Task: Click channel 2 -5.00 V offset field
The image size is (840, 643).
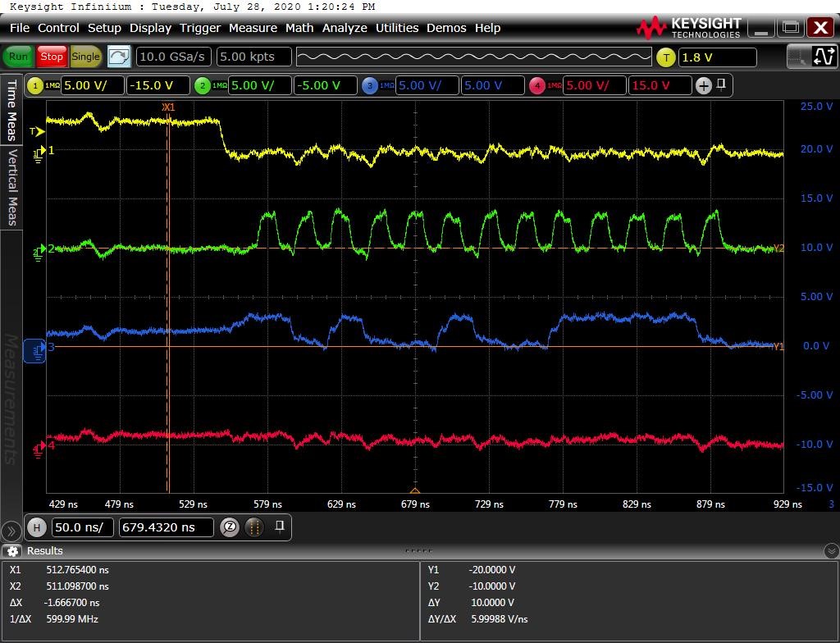Action: 325,86
